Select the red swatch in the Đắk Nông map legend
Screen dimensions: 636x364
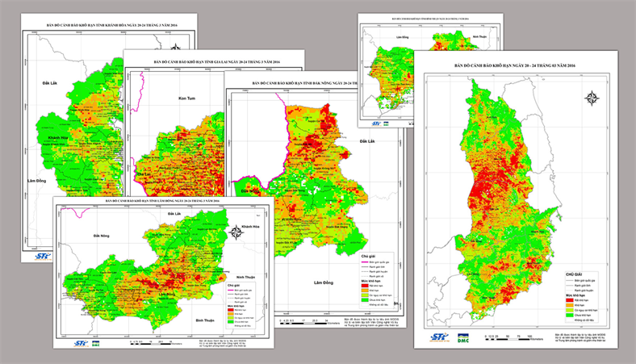click(365, 285)
